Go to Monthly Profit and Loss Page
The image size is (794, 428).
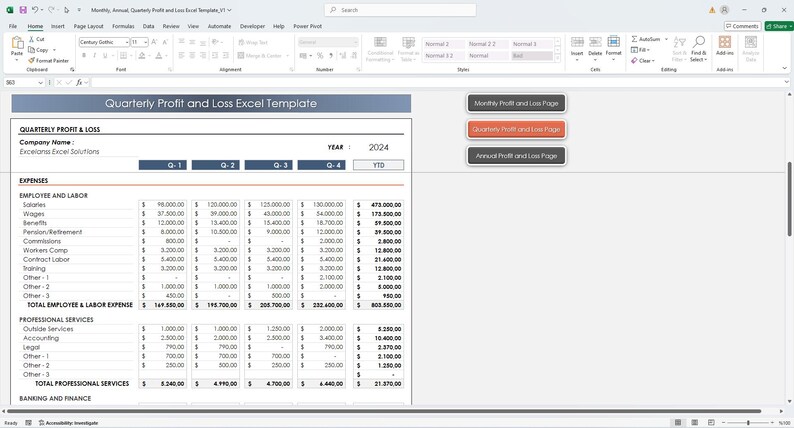coord(516,103)
